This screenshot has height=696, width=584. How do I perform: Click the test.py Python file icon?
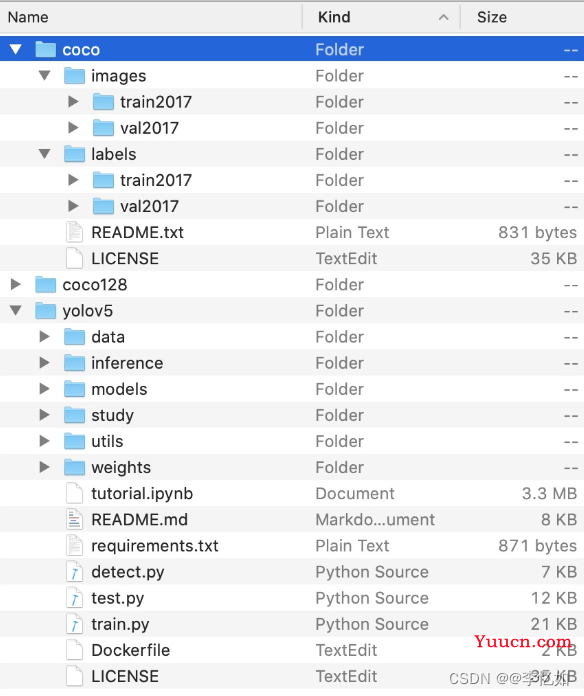74,598
